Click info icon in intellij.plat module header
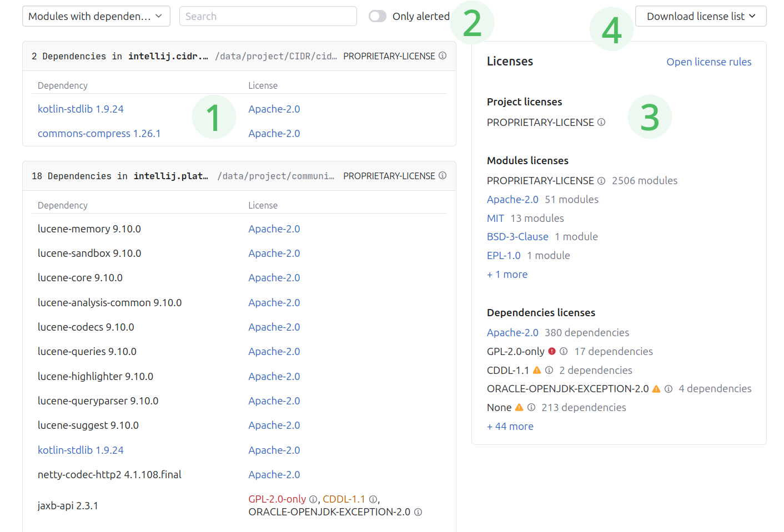The width and height of the screenshot is (784, 532). pyautogui.click(x=443, y=176)
